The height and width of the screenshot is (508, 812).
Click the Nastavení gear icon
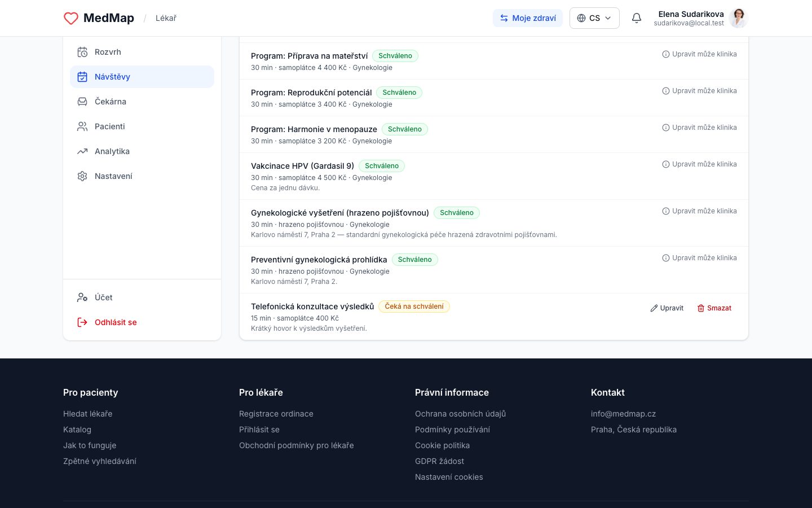tap(82, 176)
